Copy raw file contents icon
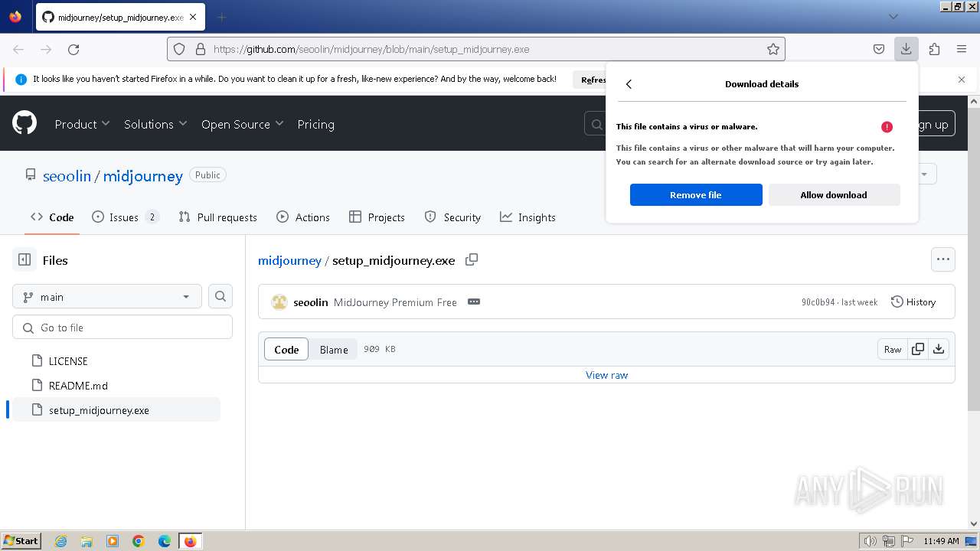This screenshot has width=980, height=551. click(x=918, y=349)
